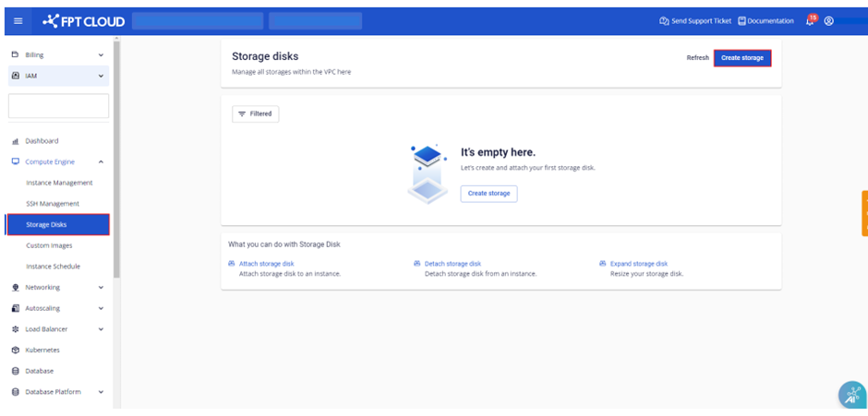
Task: Expand the Billing dropdown
Action: click(101, 55)
